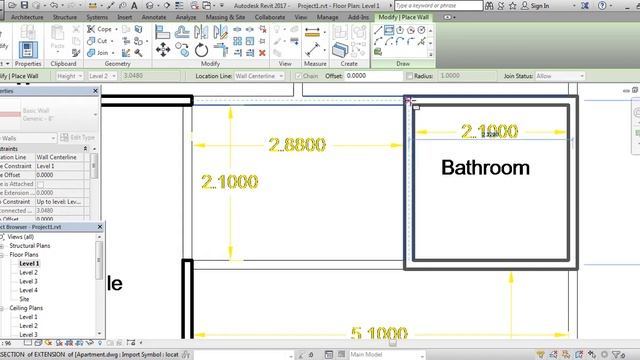Open the Main Model design options dropdown
The image size is (640, 360).
[387, 355]
